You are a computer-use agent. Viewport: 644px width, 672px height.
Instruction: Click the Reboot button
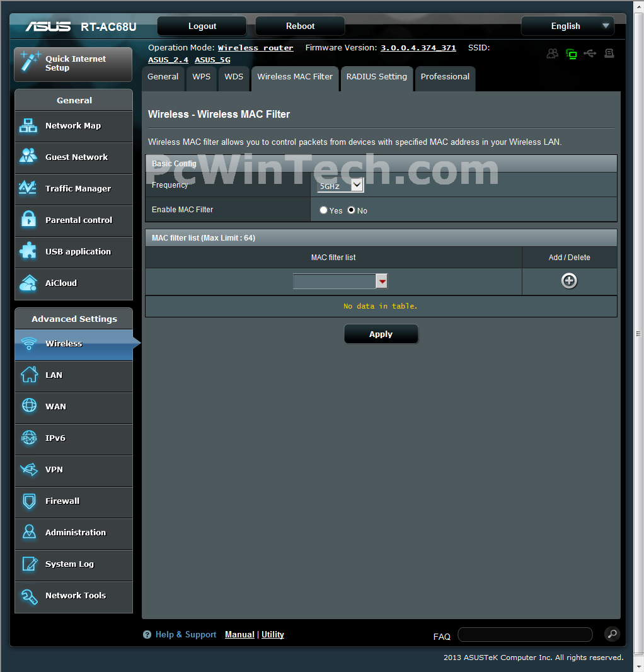300,26
